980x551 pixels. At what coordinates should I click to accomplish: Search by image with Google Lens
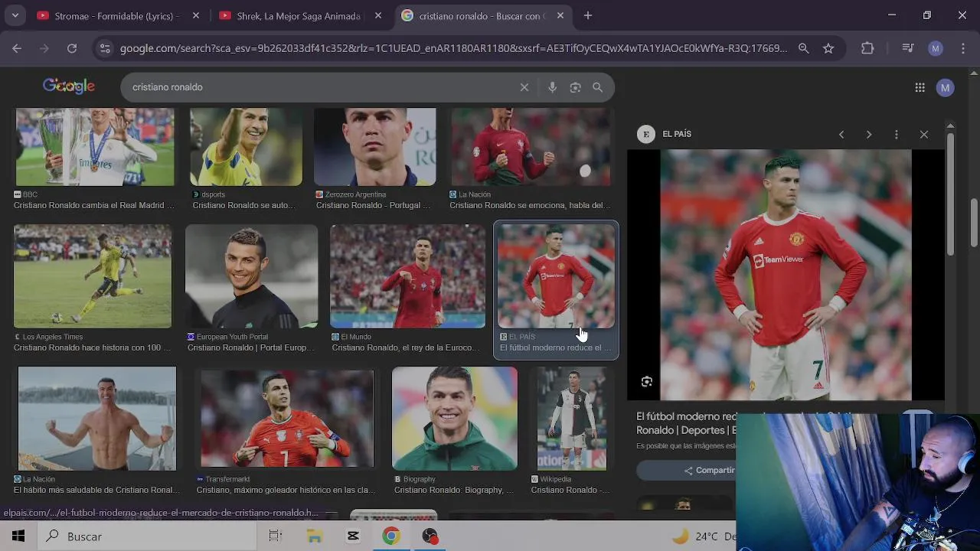click(x=575, y=87)
